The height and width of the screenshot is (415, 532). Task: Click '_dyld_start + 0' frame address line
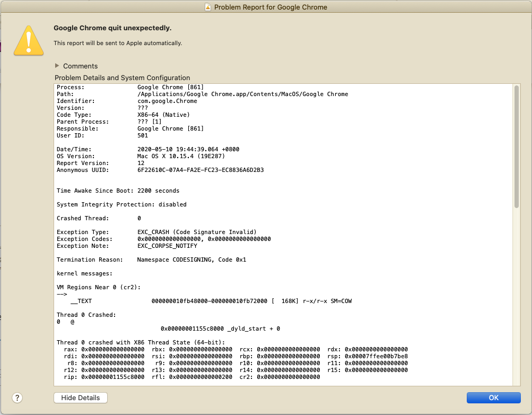click(x=220, y=329)
